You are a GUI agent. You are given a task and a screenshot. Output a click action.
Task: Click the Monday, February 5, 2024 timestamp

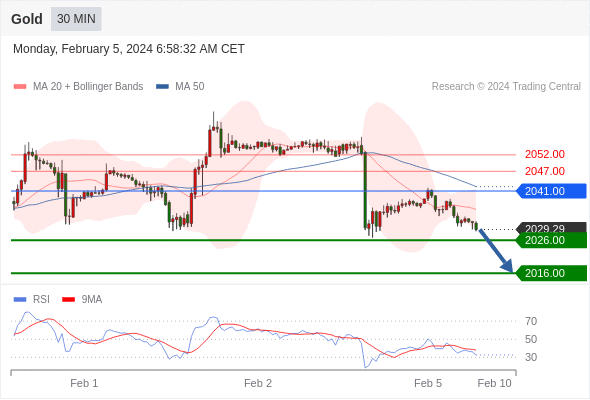point(129,49)
